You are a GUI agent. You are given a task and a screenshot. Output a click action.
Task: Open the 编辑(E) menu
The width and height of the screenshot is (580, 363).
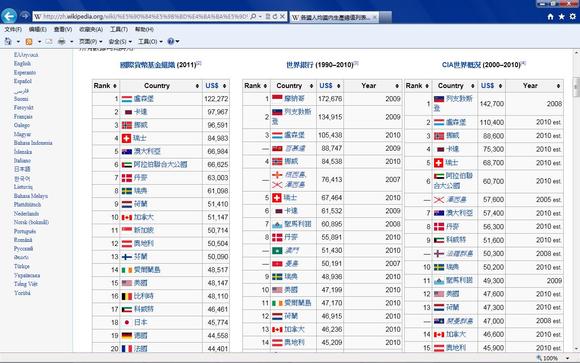coord(37,29)
